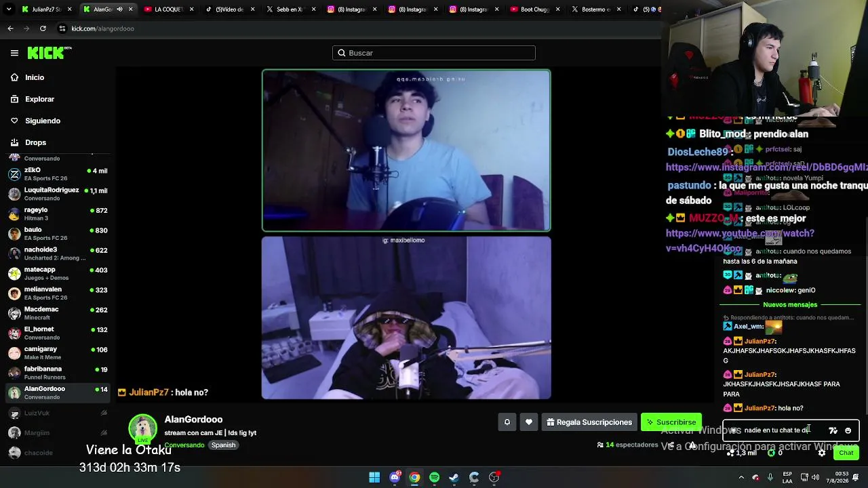Open Windows Start menu
Viewport: 868px width, 488px height.
(x=374, y=477)
